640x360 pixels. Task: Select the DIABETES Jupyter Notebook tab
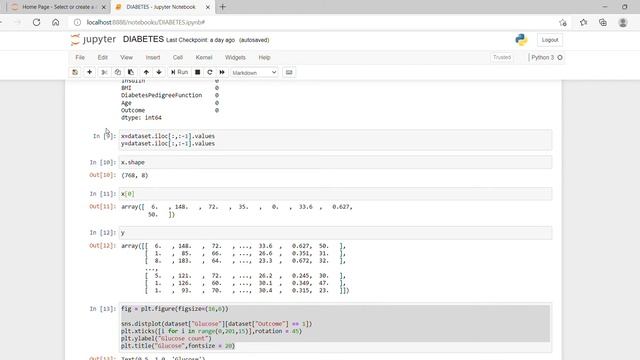161,7
